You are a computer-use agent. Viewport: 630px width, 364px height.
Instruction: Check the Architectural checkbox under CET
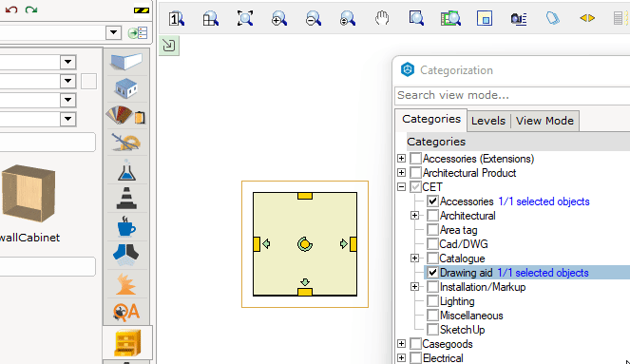pyautogui.click(x=432, y=216)
